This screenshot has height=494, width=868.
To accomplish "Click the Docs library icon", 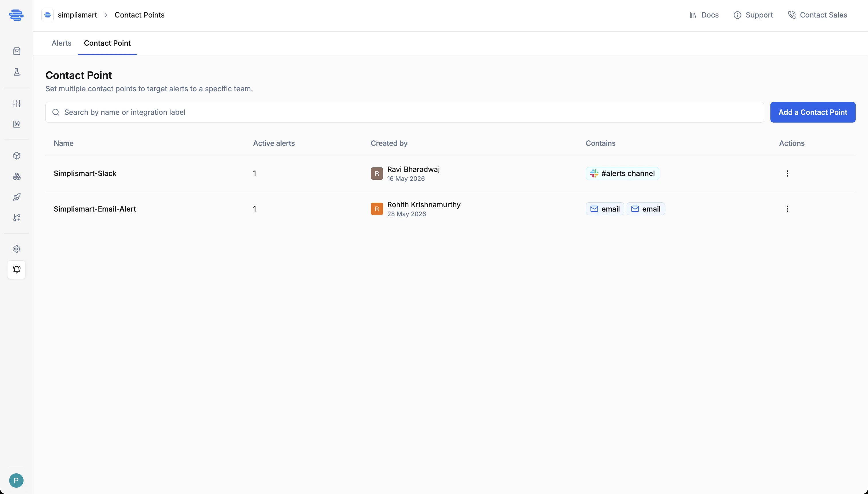I will [x=693, y=15].
